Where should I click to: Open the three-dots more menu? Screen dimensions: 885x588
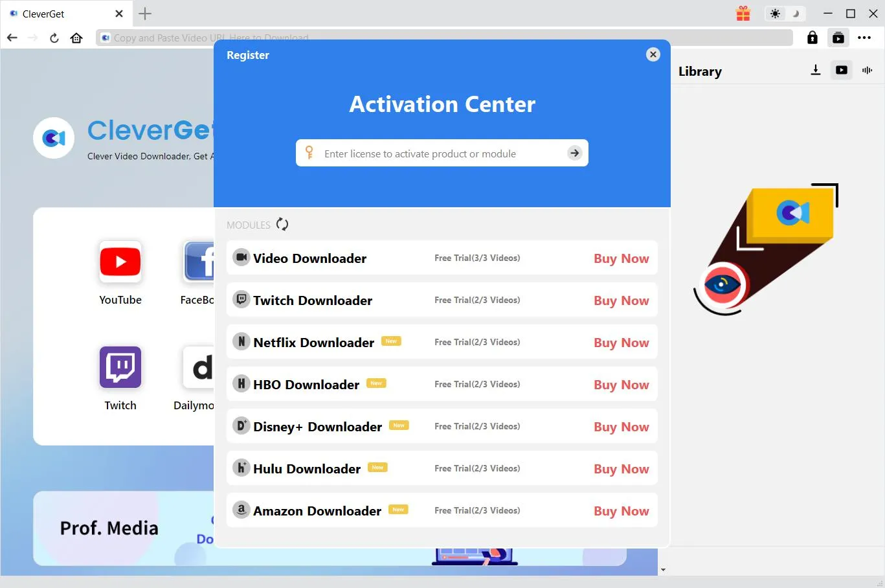[x=864, y=38]
